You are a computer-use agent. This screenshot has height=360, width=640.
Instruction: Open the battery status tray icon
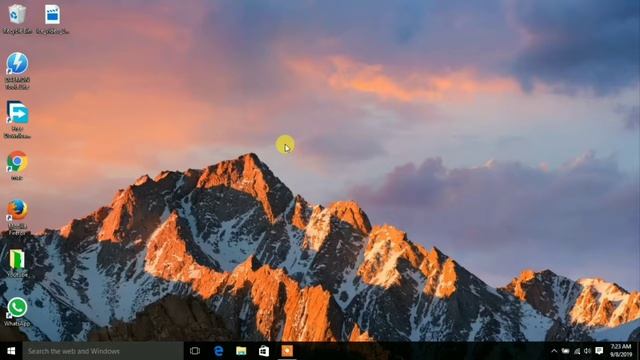tap(565, 351)
